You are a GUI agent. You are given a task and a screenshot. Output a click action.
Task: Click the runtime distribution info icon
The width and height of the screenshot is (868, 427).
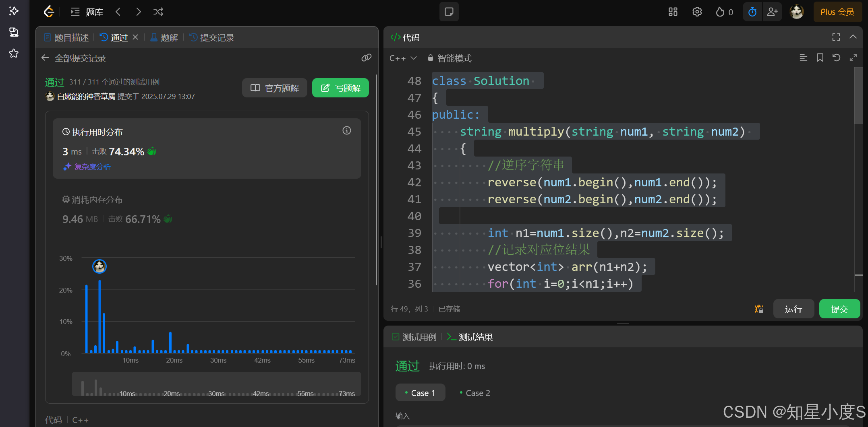pos(347,130)
